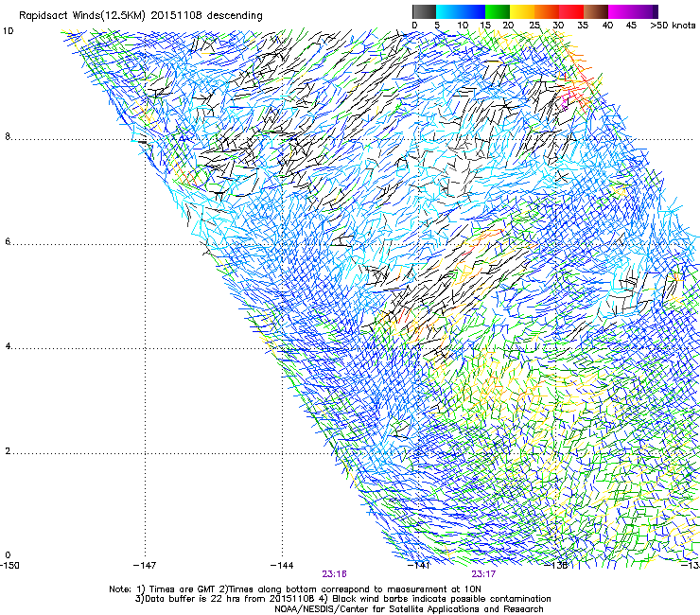Click the purple overpass time marker '23:17'
This screenshot has width=700, height=615.
pyautogui.click(x=483, y=574)
